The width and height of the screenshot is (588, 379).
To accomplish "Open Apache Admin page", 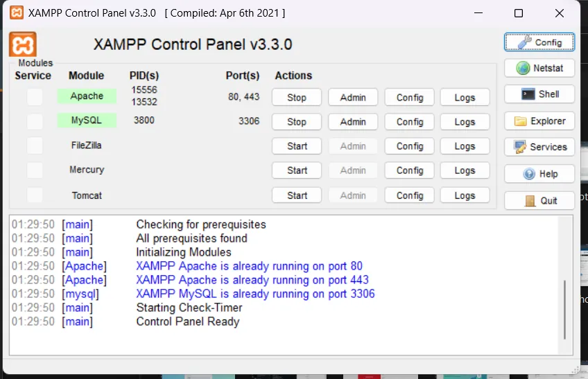I will pyautogui.click(x=353, y=98).
